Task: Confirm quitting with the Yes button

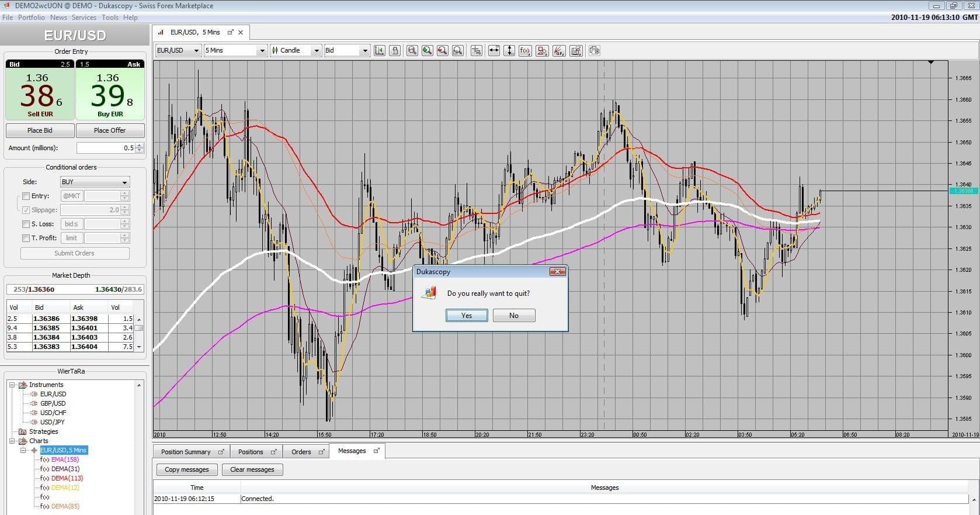Action: coord(467,316)
